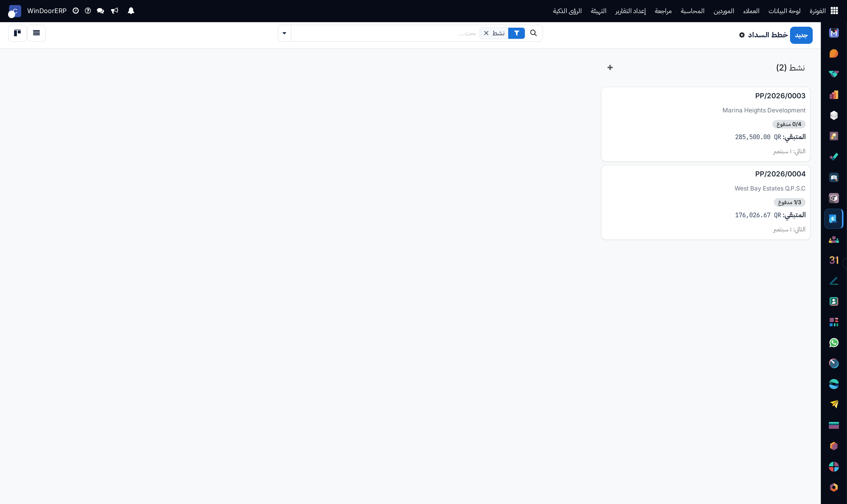Open the teal checkmark Project app icon
The width and height of the screenshot is (847, 504).
click(834, 157)
